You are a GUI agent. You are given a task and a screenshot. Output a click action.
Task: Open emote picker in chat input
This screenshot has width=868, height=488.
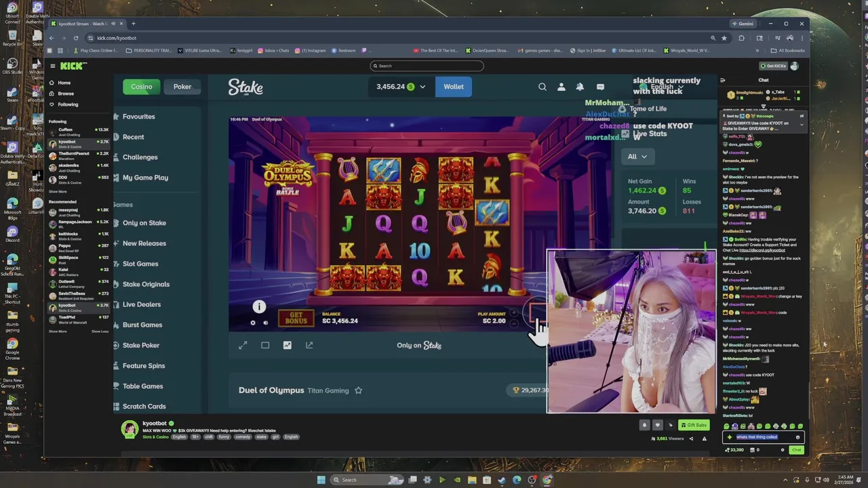click(x=797, y=437)
